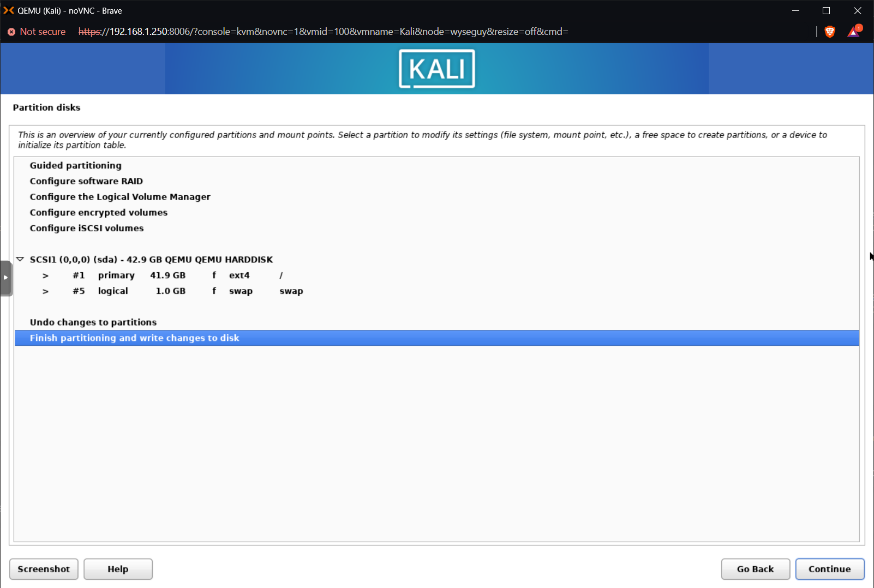Click the browser URL address field
874x588 pixels.
point(323,32)
